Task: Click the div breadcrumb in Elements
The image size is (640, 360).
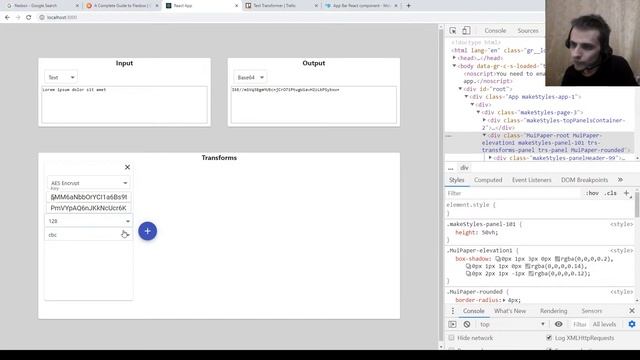Action: pyautogui.click(x=464, y=168)
